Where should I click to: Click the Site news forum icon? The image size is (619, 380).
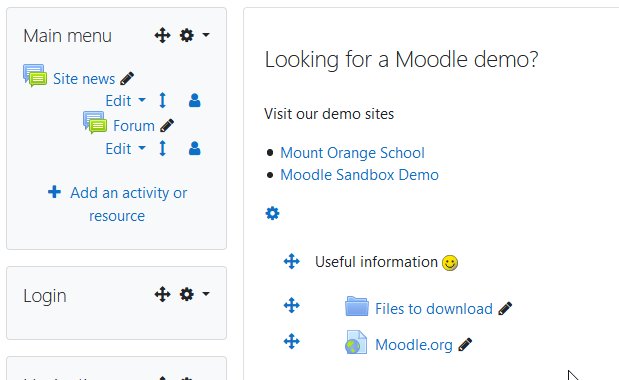pyautogui.click(x=35, y=76)
